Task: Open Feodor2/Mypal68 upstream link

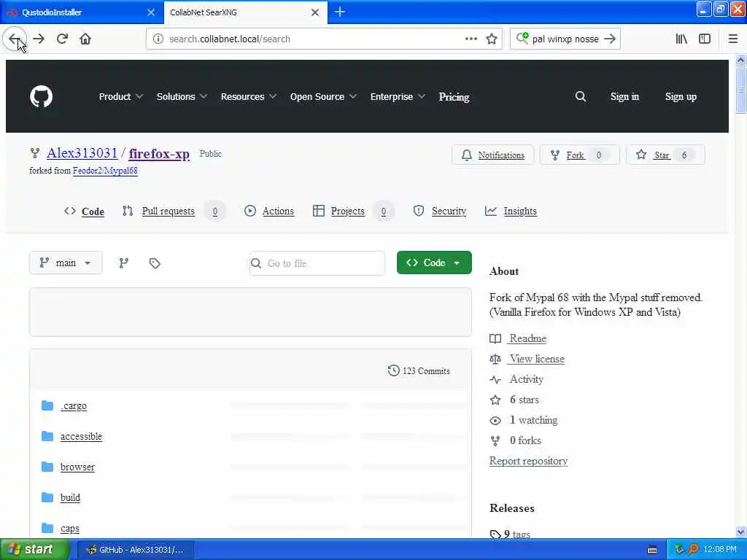Action: pos(105,171)
